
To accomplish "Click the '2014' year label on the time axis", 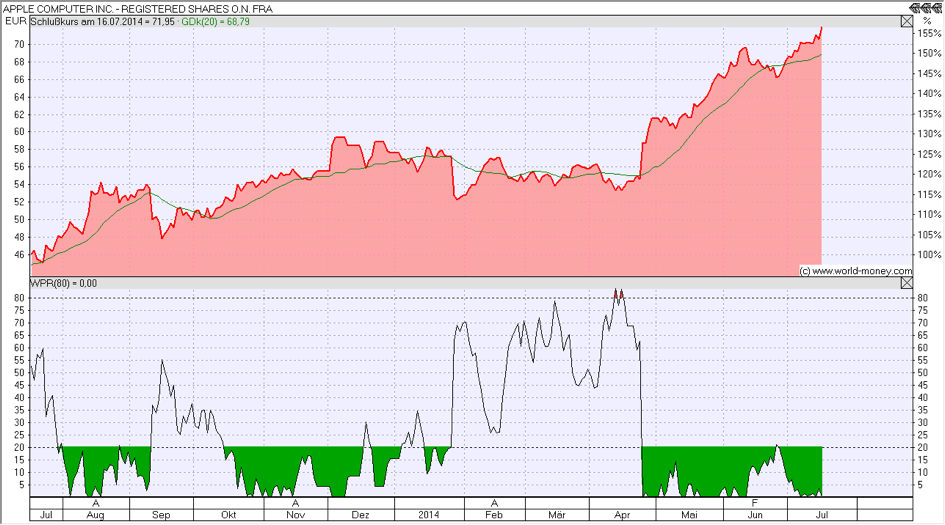I will tap(429, 515).
